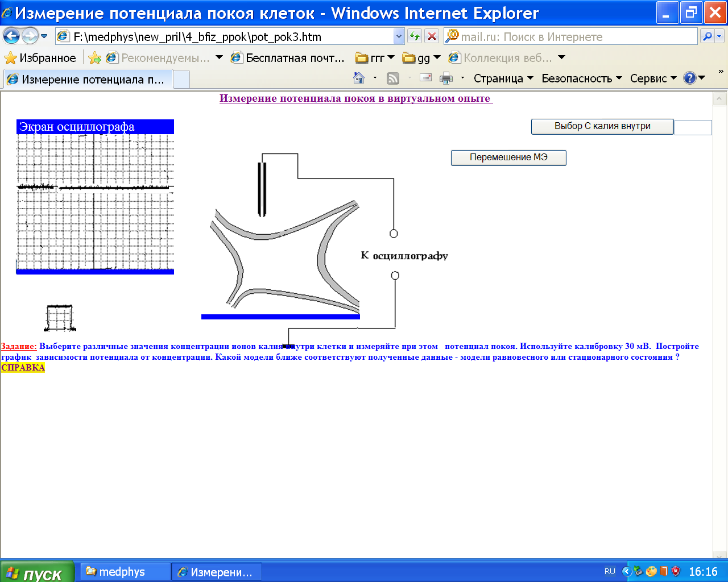Click the Перемещение МЭ button
This screenshot has width=728, height=582.
508,157
